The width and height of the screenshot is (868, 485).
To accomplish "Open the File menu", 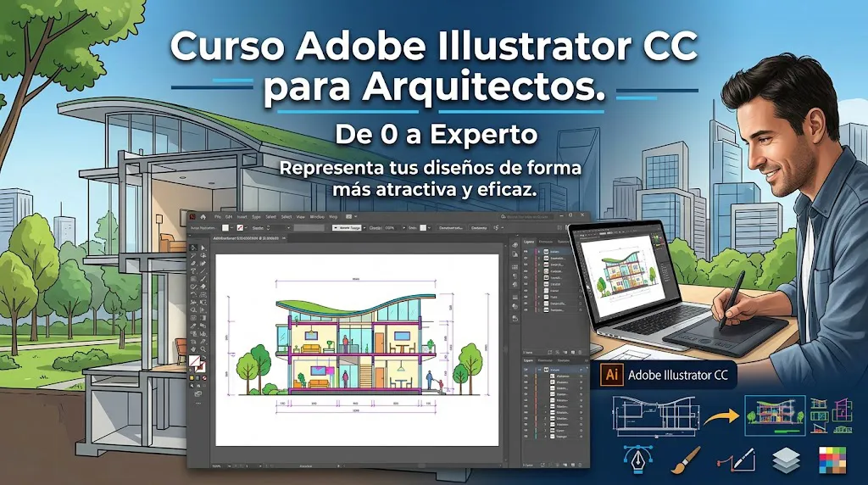I will 218,216.
